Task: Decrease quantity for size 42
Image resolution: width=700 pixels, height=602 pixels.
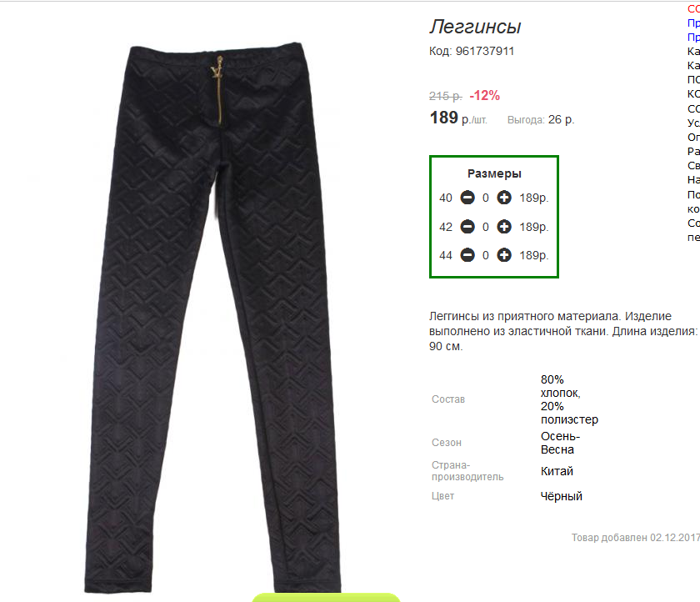Action: click(x=467, y=227)
